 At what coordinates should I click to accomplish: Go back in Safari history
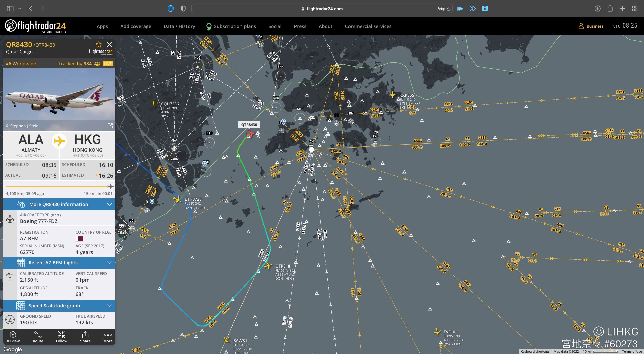point(31,9)
